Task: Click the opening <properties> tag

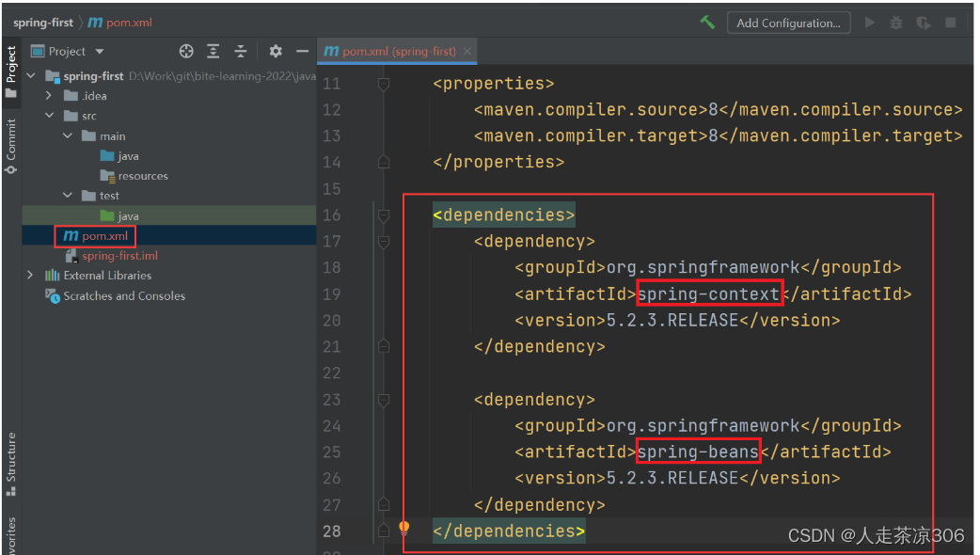Action: pyautogui.click(x=494, y=83)
